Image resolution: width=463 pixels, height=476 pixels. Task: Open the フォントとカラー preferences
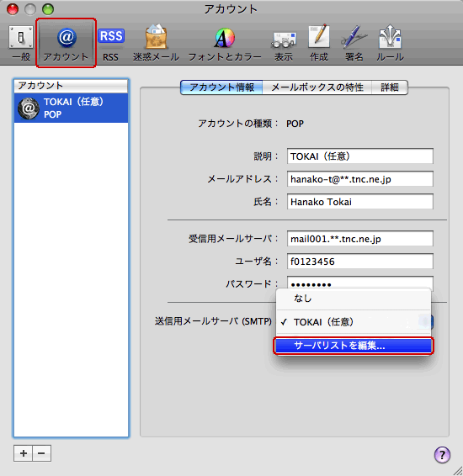(225, 44)
